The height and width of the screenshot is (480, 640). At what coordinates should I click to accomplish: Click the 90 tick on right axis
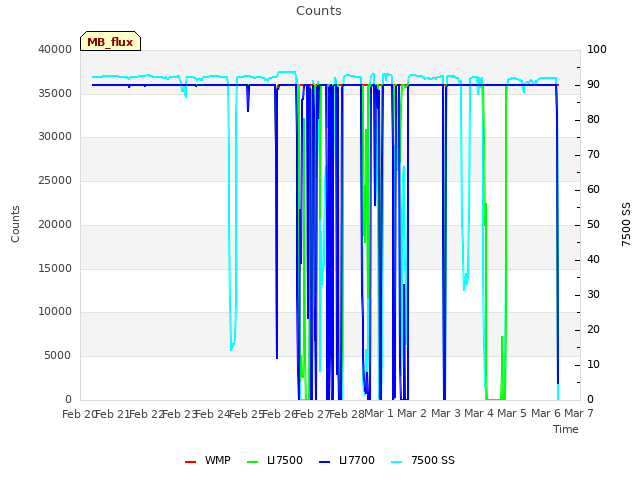(x=593, y=84)
